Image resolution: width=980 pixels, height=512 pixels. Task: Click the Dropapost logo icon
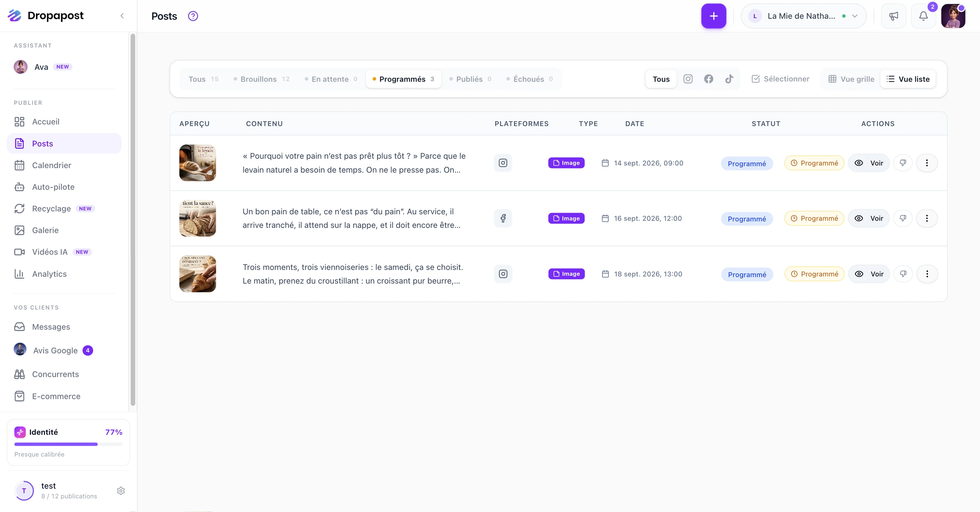pos(15,16)
